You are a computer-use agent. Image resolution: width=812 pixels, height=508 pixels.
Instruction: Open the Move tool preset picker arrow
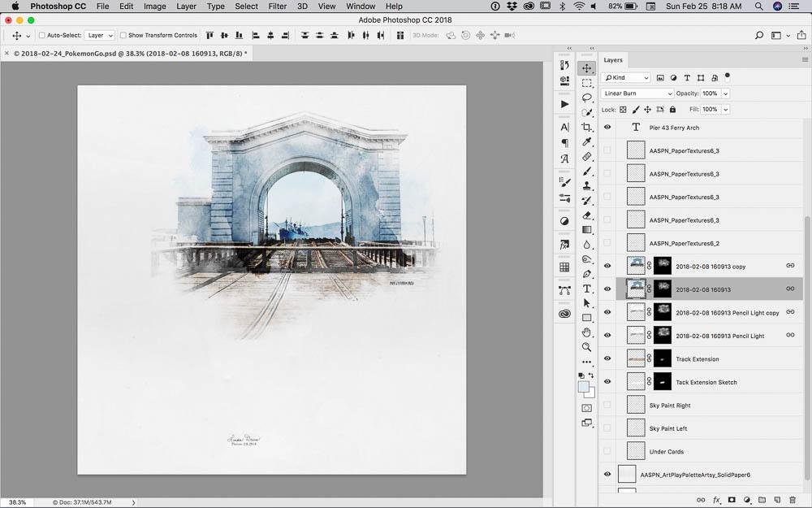[x=28, y=36]
